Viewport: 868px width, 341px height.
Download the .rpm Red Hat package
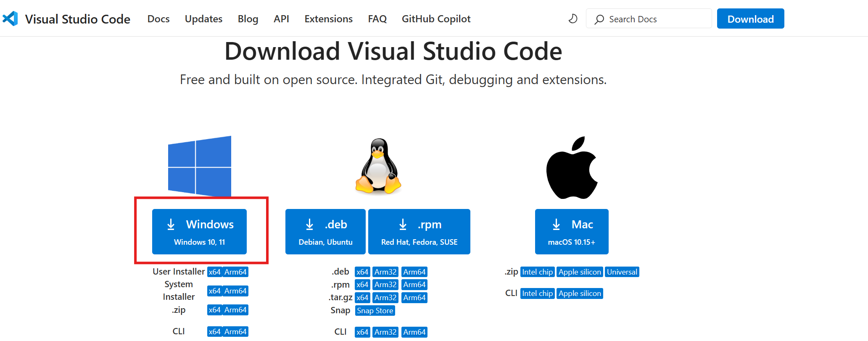419,232
